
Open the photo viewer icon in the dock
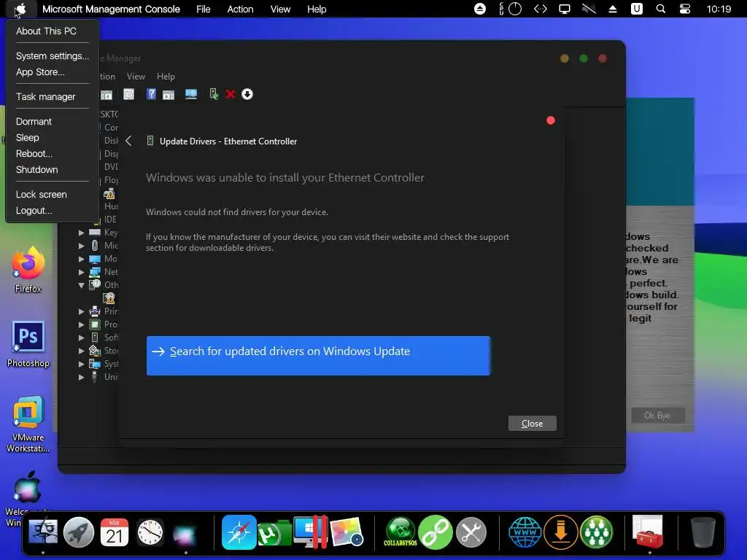point(347,533)
